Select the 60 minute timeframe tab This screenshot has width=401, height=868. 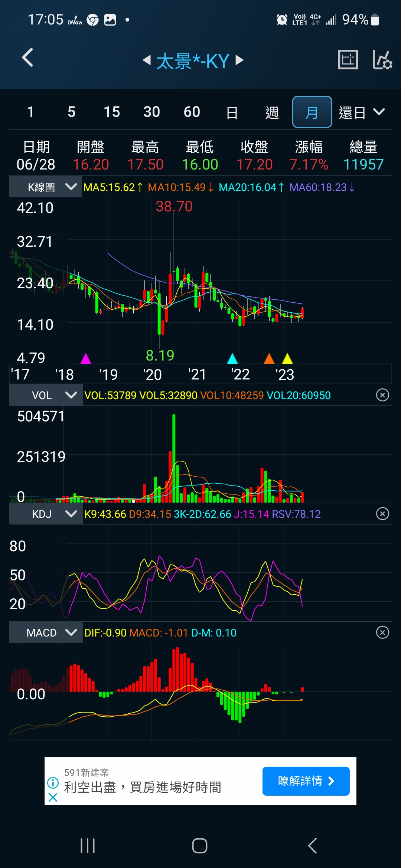click(x=192, y=112)
